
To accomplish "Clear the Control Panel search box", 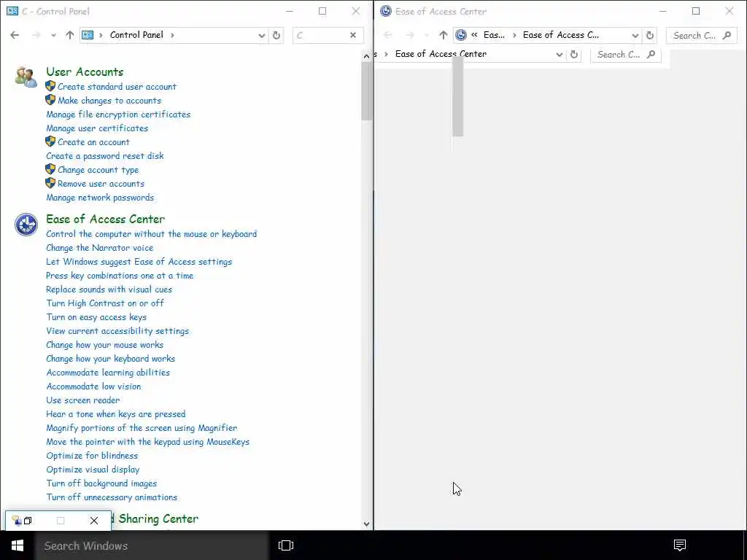I will pyautogui.click(x=353, y=35).
